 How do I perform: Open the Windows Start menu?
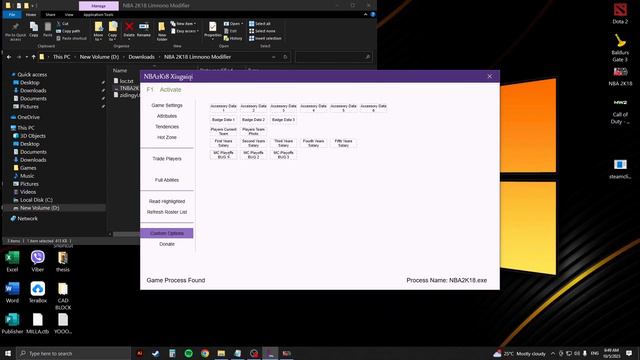tap(8, 353)
